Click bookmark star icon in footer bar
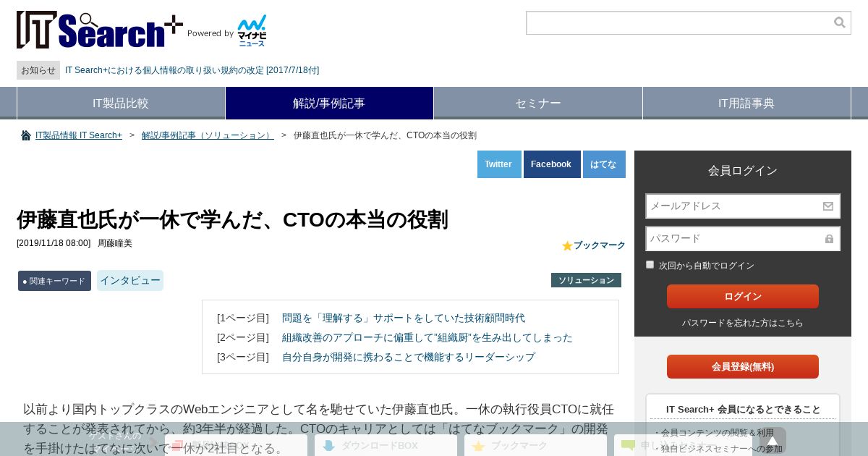The image size is (868, 456). point(478,447)
